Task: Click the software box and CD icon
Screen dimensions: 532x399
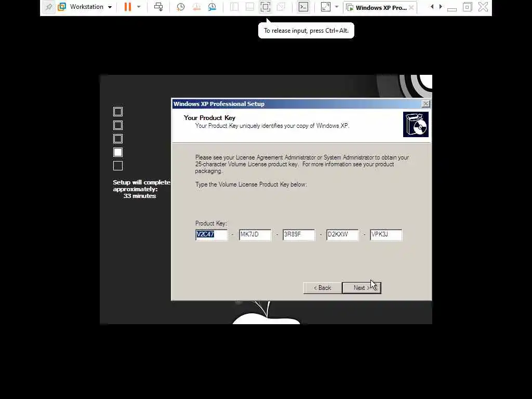Action: tap(416, 125)
